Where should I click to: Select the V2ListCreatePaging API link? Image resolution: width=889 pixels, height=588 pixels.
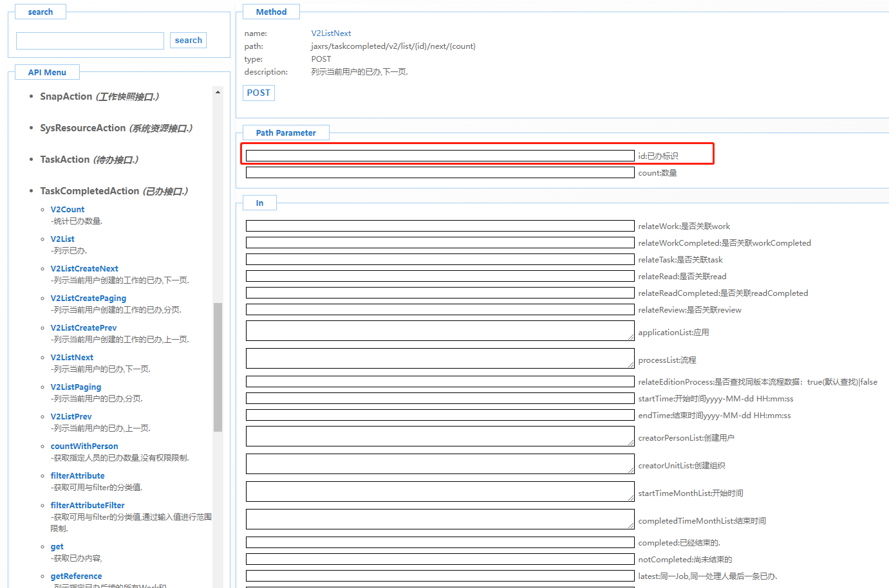click(88, 299)
